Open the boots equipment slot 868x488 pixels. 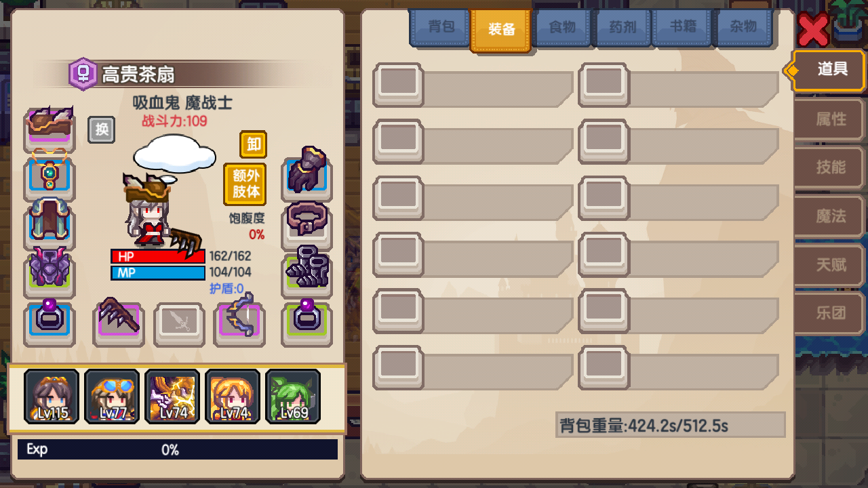[x=307, y=273]
